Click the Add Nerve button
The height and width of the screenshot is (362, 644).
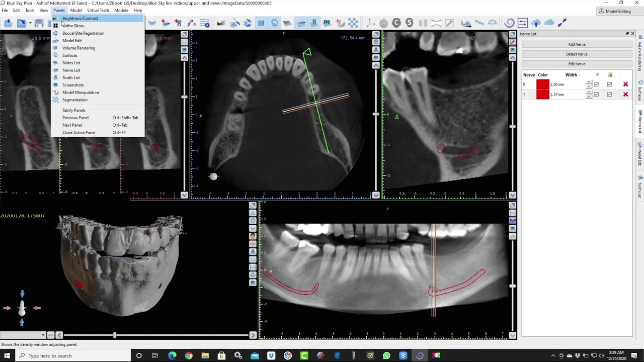point(577,44)
